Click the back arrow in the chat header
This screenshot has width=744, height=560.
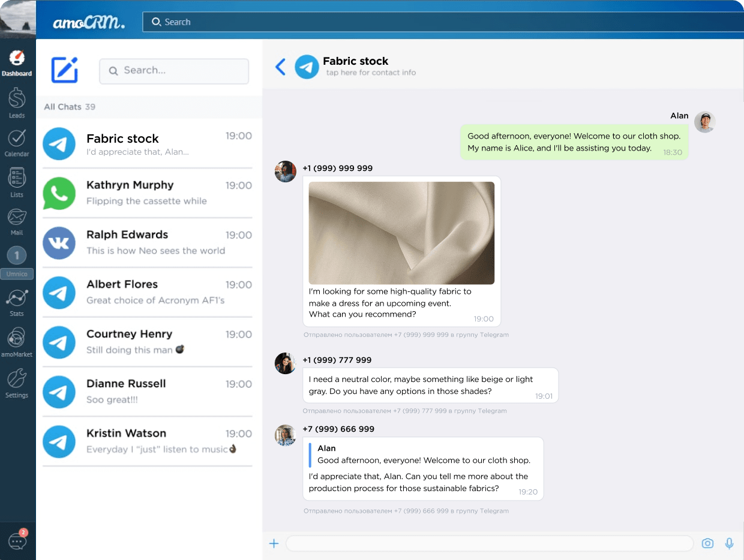(280, 67)
